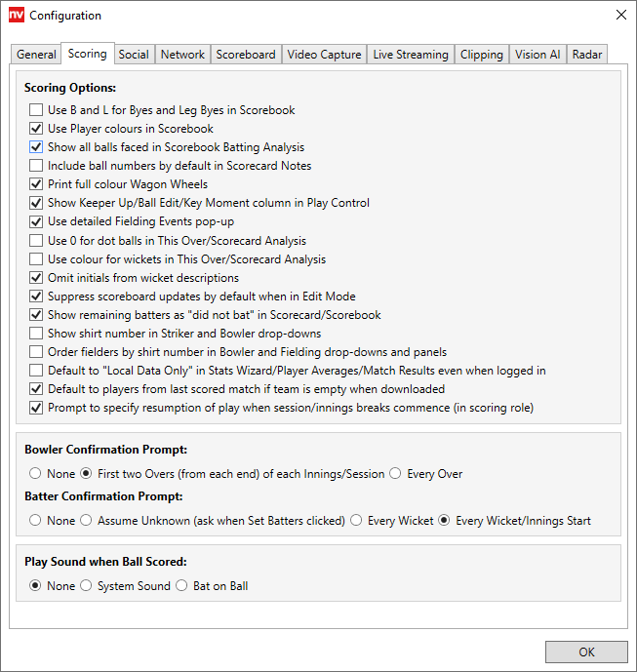The width and height of the screenshot is (637, 672).
Task: Switch to Video Capture tab
Action: coord(325,55)
